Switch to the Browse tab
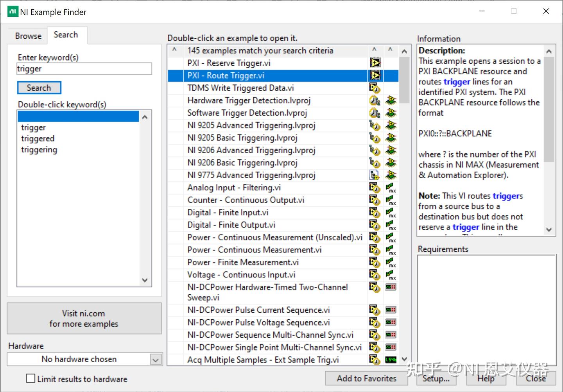Viewport: 563px width, 392px height. pos(28,36)
